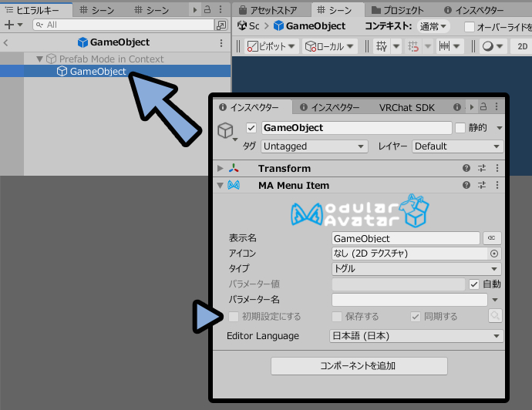The width and height of the screenshot is (532, 410).
Task: Expand the Transform component
Action: point(221,168)
